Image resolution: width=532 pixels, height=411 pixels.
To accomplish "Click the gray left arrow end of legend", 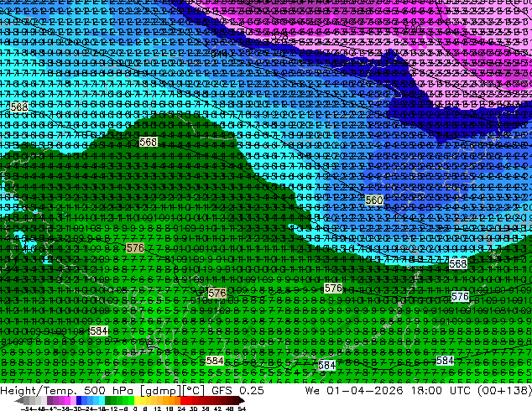I will (19, 401).
